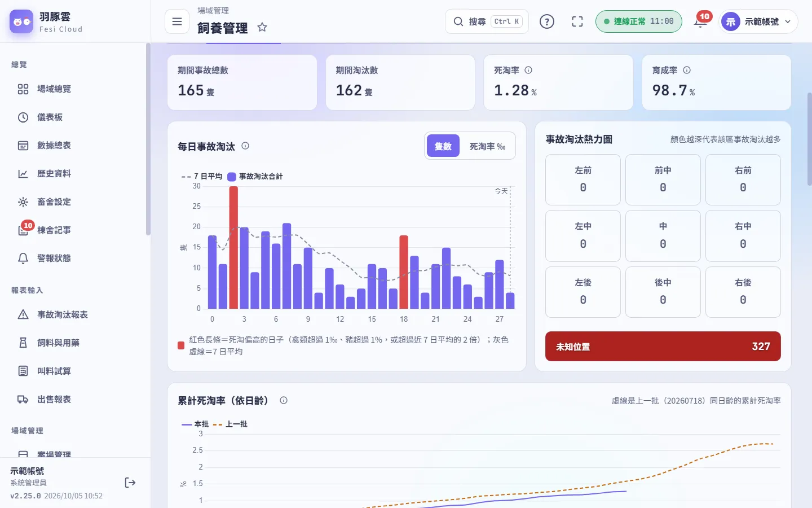The image size is (812, 508).
Task: Open the help question mark icon
Action: pyautogui.click(x=547, y=21)
